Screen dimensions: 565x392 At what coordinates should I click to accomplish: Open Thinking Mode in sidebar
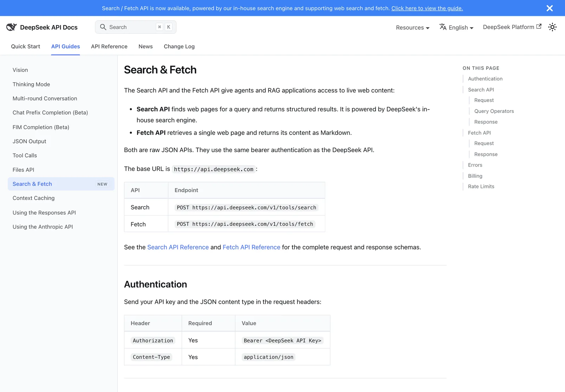tap(31, 84)
